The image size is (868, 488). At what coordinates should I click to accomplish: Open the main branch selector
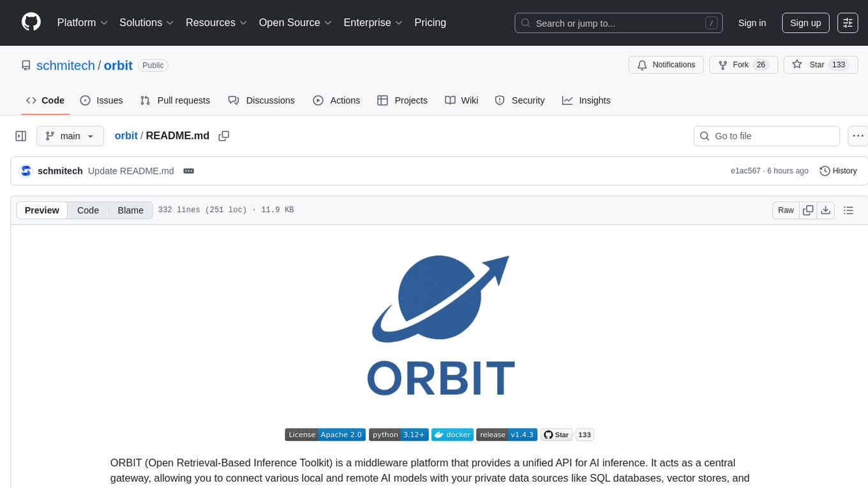click(70, 136)
